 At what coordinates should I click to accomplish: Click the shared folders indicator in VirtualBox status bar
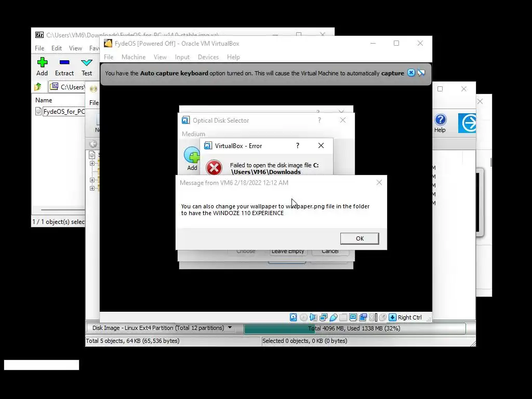pyautogui.click(x=343, y=317)
